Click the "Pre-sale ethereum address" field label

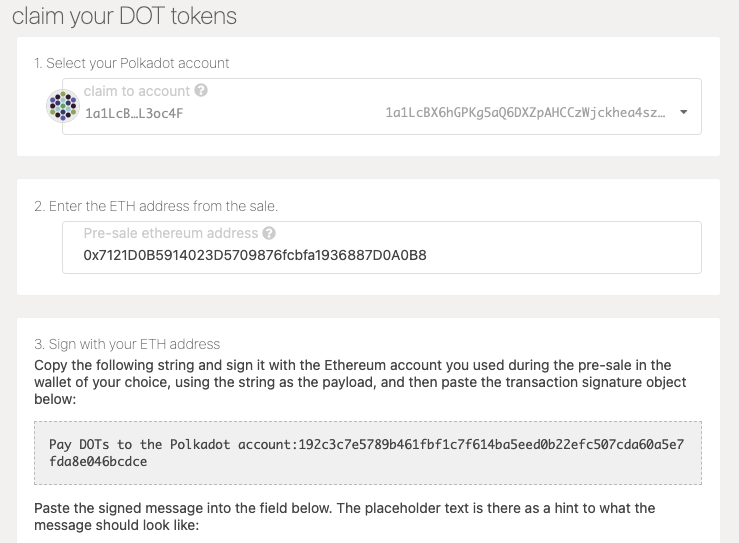(x=170, y=234)
